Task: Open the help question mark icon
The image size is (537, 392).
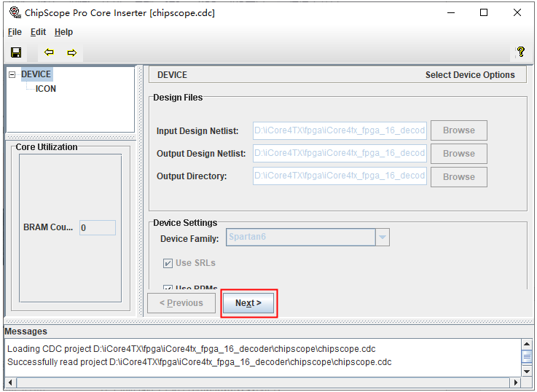Action: pos(520,52)
